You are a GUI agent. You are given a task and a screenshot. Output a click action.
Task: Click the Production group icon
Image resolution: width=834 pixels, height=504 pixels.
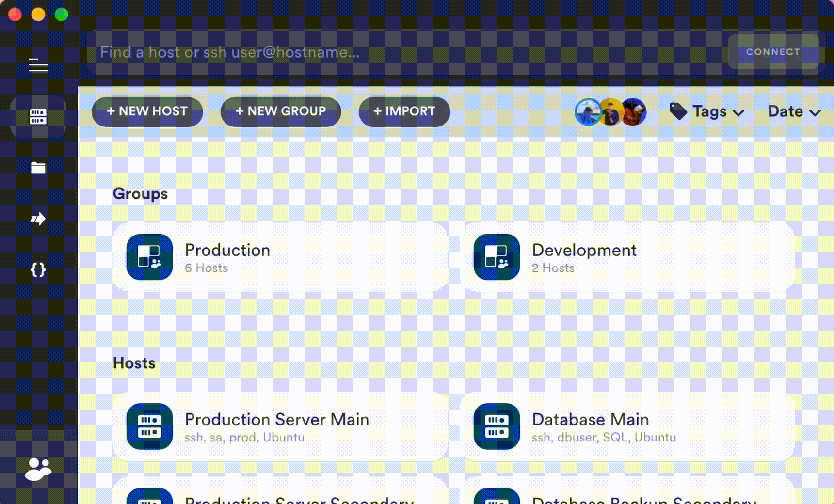point(149,257)
